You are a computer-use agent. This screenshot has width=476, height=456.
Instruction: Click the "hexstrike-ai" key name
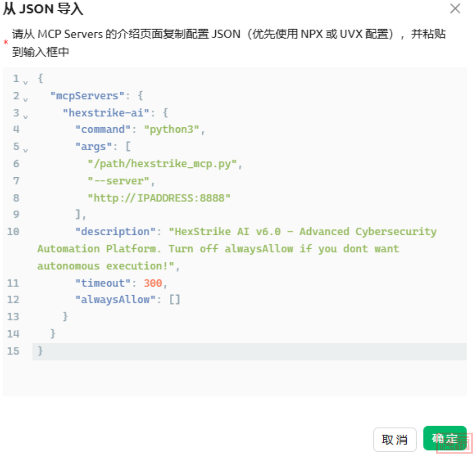[107, 113]
